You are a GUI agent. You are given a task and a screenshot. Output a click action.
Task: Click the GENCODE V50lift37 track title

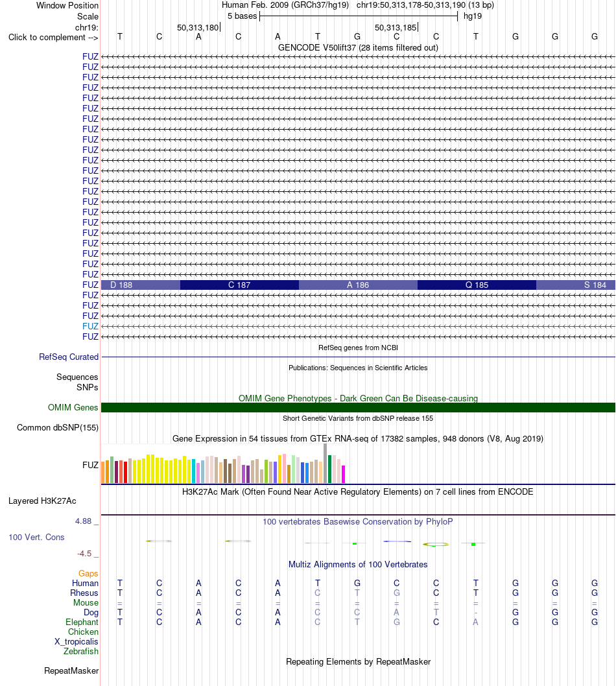[x=358, y=48]
